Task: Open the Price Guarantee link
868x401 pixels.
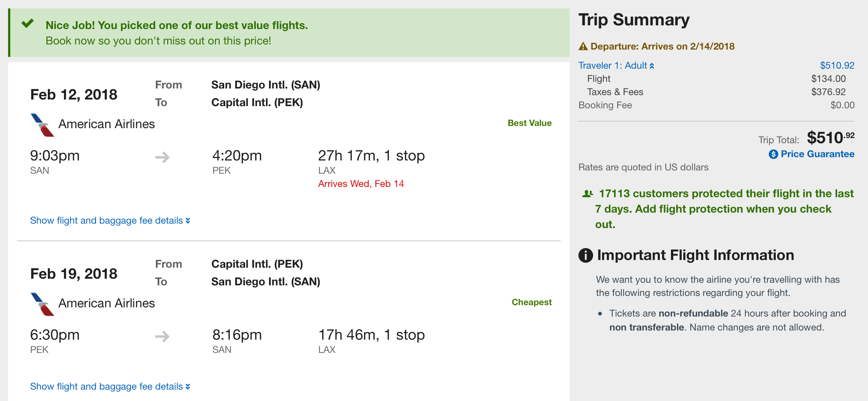Action: coord(817,154)
